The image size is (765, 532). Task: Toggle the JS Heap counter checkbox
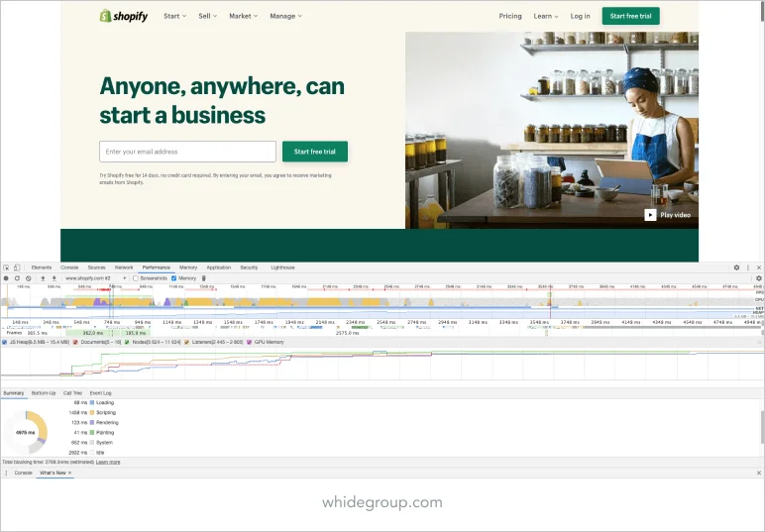[x=4, y=343]
